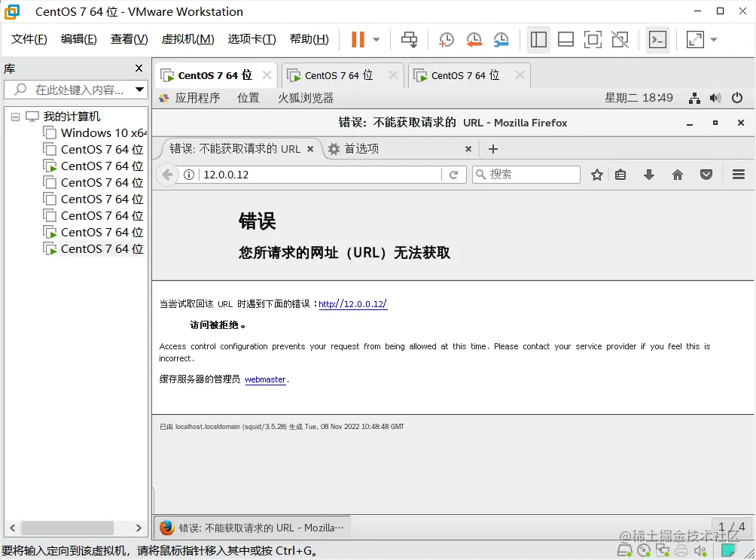
Task: Switch to the second CentOS 7 64 位 VM tab
Action: (x=338, y=75)
